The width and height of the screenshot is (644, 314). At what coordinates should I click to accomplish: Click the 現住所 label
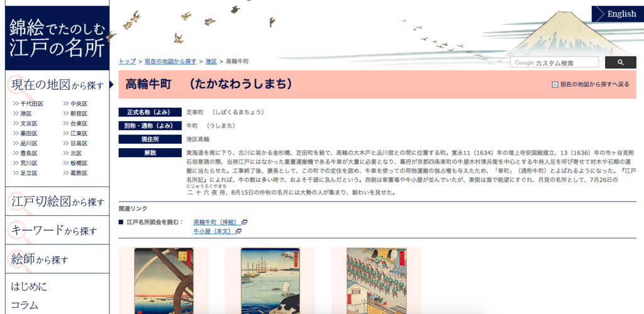coord(150,139)
